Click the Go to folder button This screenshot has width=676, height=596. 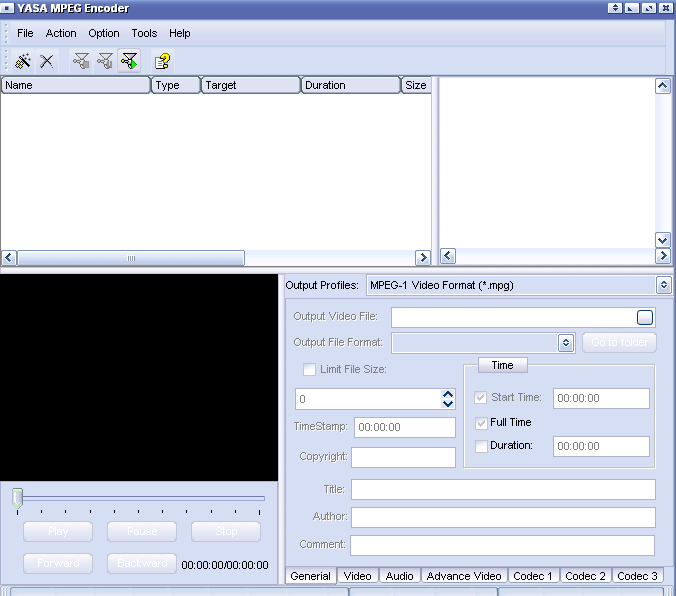[x=620, y=342]
